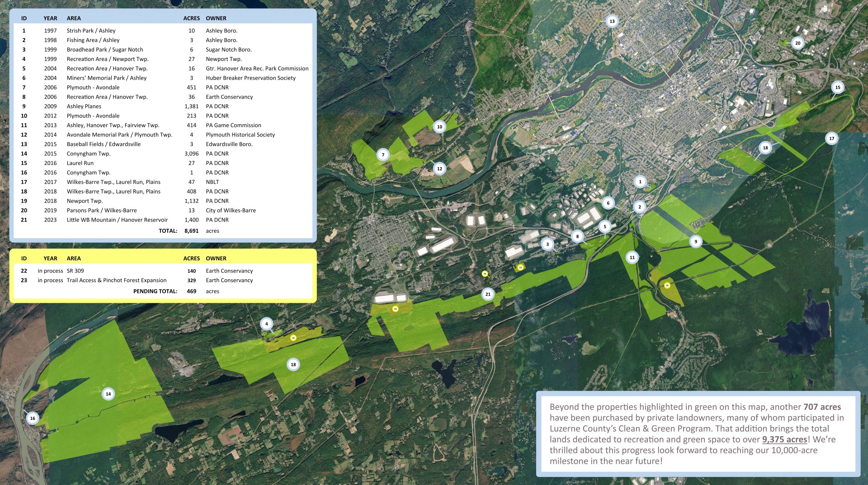The image size is (868, 485).
Task: Click marker 18 located beside marker 17
Action: tap(765, 148)
